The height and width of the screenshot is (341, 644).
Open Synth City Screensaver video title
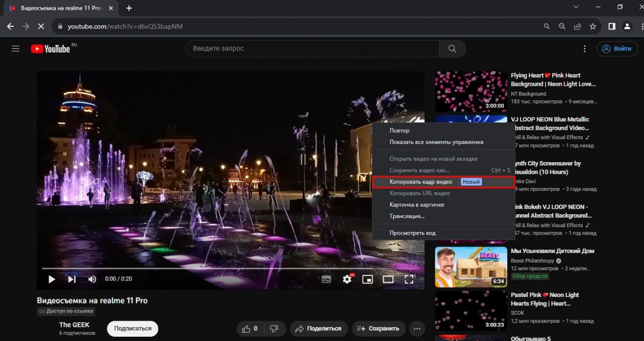pos(546,168)
